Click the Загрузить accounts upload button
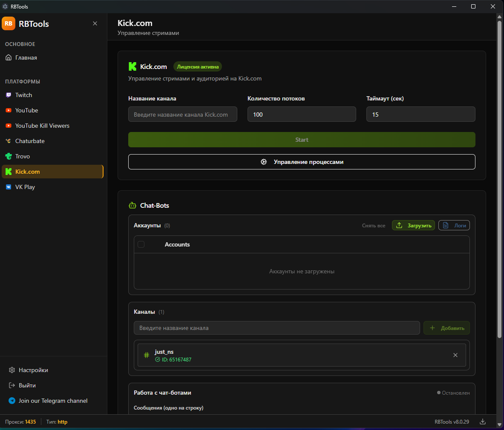The image size is (504, 430). pos(413,226)
